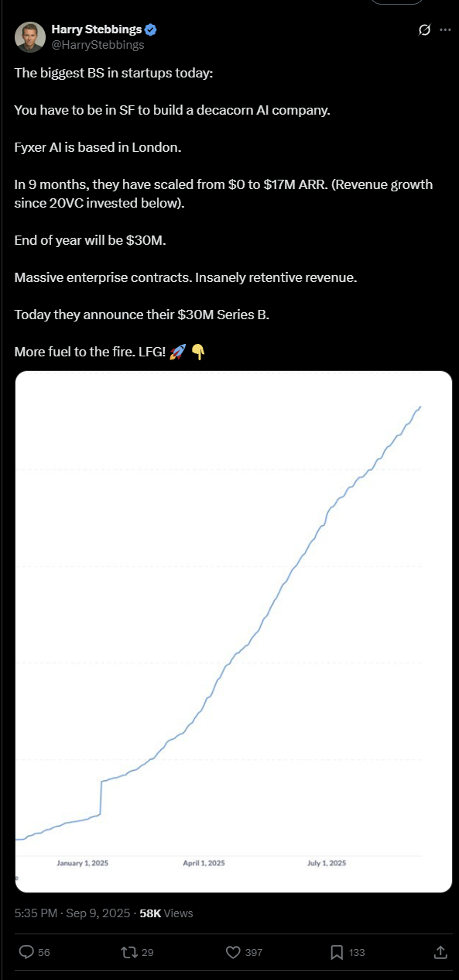Expand the revenue chart image
This screenshot has width=459, height=980.
[x=233, y=631]
